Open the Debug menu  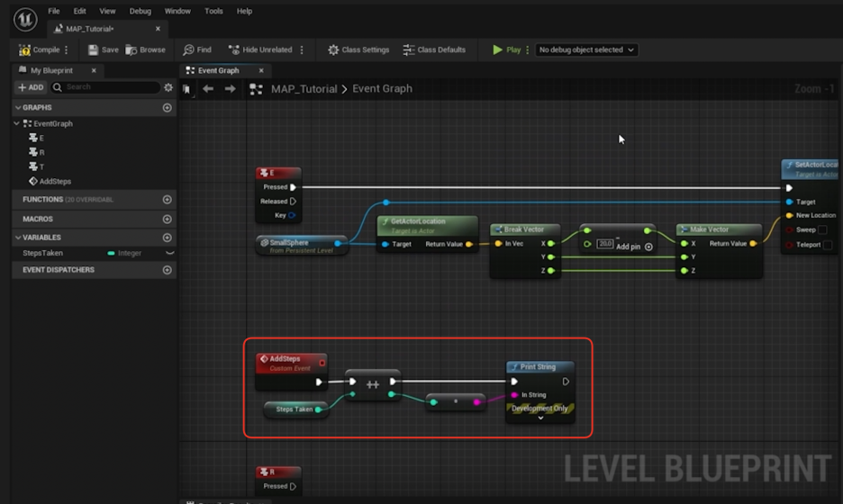140,11
